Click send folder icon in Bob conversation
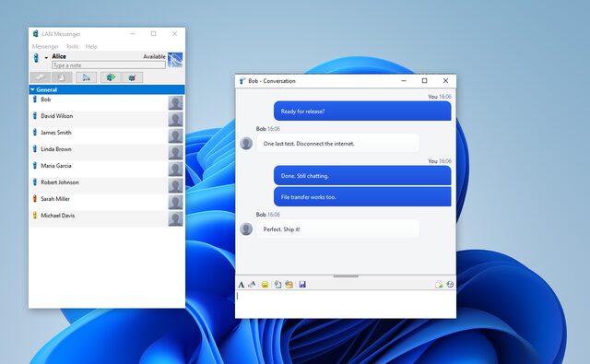The width and height of the screenshot is (590, 364). click(x=289, y=284)
